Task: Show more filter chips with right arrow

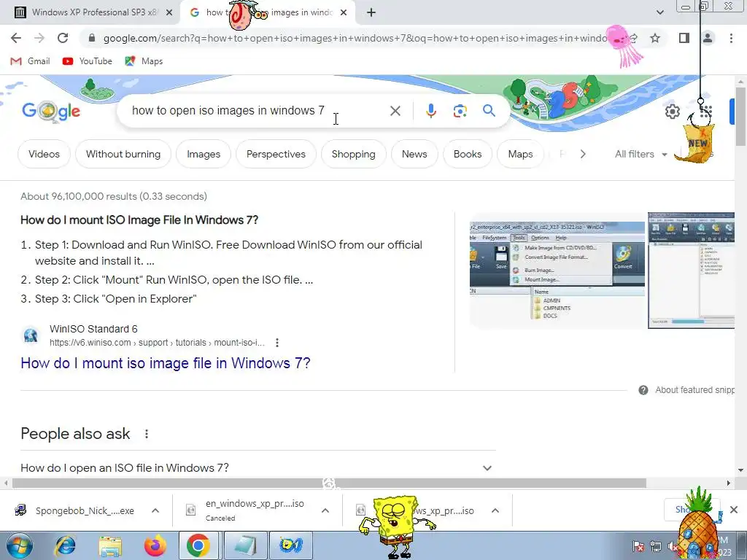Action: pyautogui.click(x=583, y=155)
